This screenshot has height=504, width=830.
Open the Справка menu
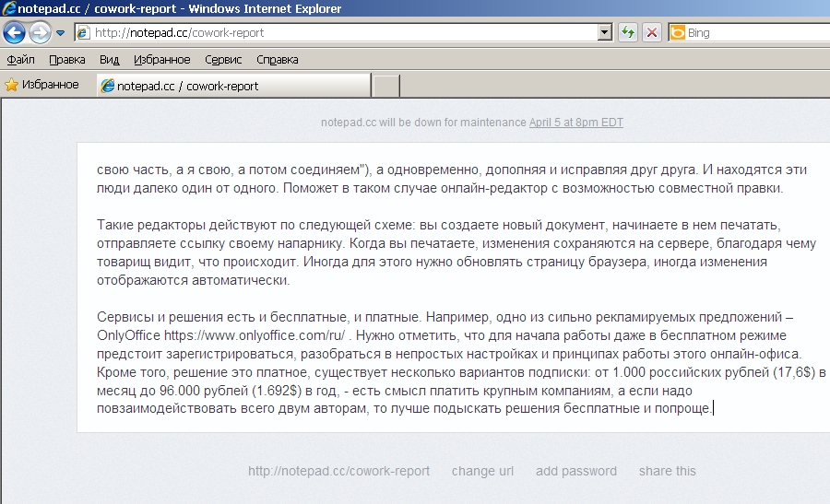coord(277,60)
